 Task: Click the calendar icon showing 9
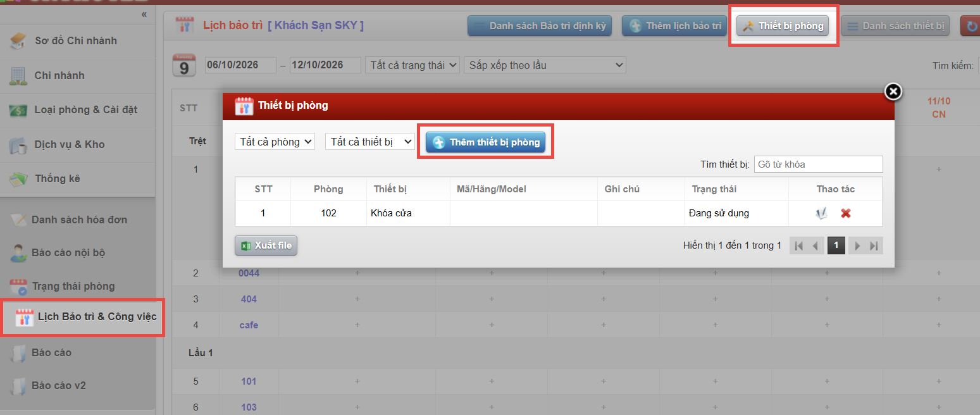[x=183, y=65]
